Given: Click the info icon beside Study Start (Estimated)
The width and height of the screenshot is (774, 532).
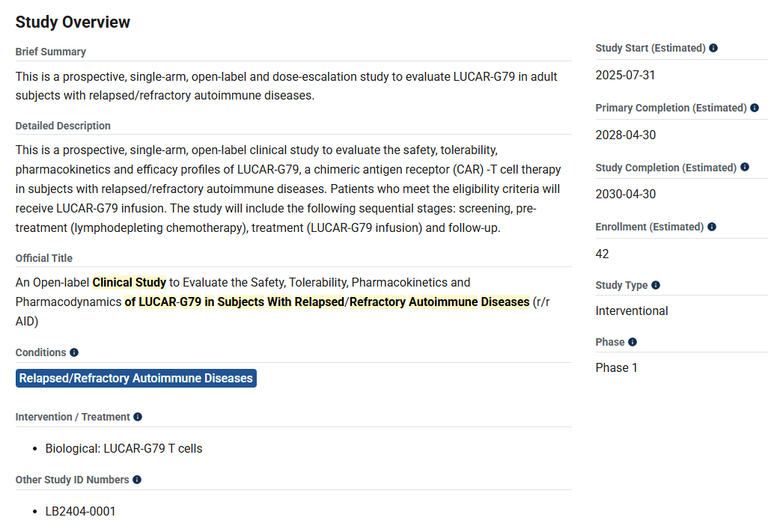Looking at the screenshot, I should click(713, 49).
